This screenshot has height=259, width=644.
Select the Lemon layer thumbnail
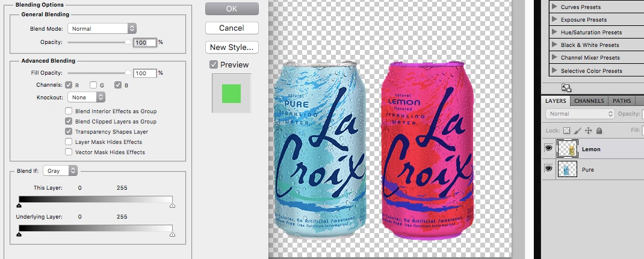click(x=567, y=149)
